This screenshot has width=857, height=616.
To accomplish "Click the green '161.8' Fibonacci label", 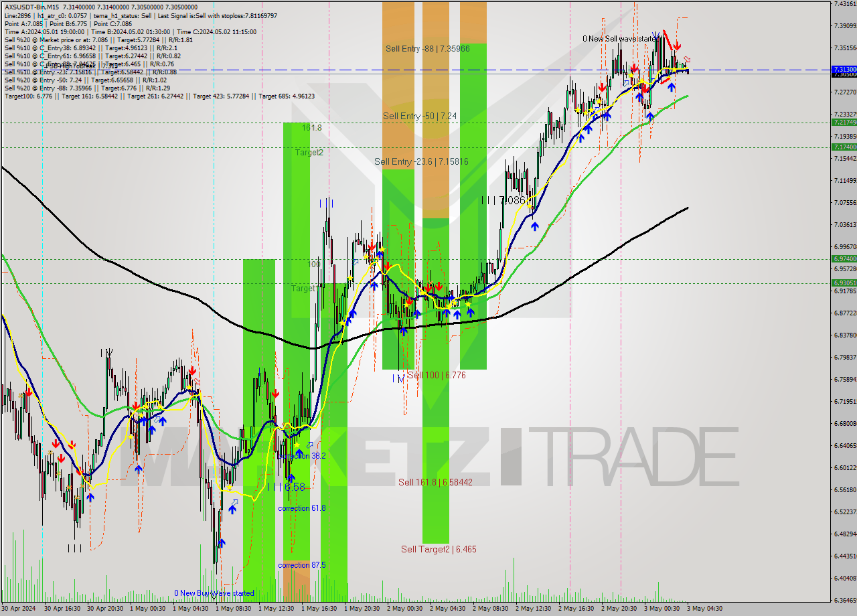I will [312, 127].
